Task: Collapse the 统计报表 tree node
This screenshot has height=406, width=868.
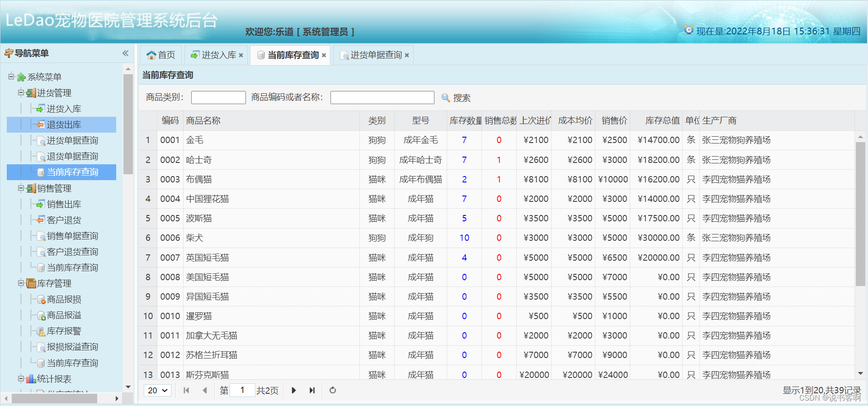Action: point(21,378)
